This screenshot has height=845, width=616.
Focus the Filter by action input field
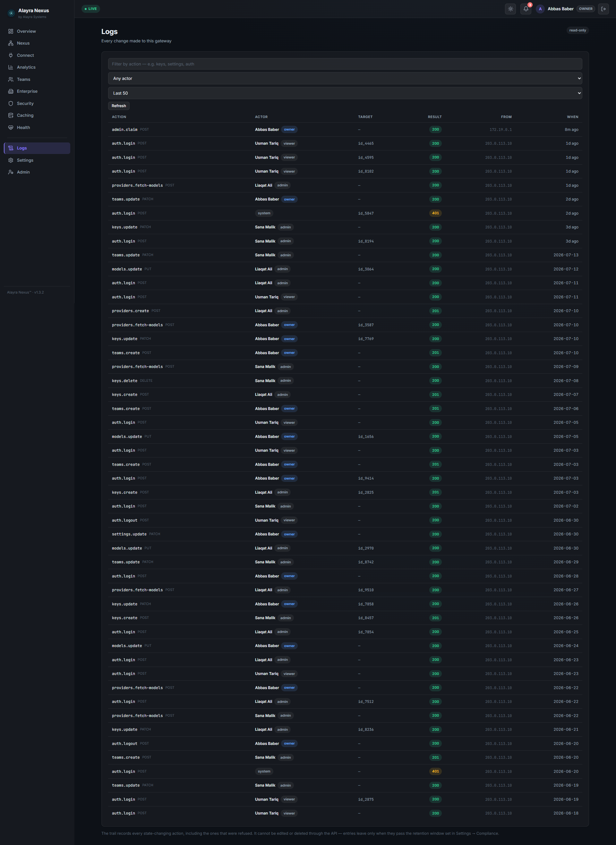click(345, 64)
